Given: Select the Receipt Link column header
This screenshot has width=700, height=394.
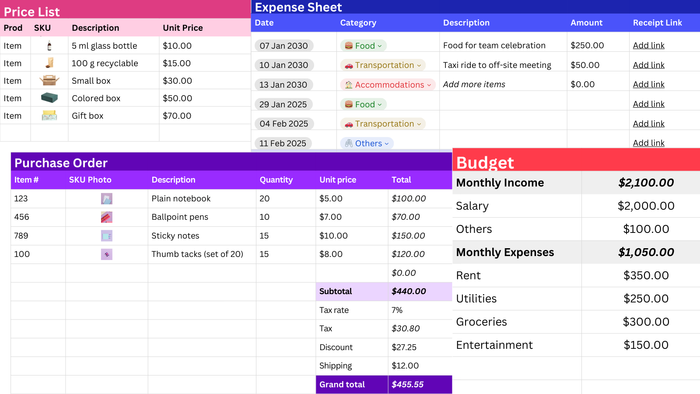Looking at the screenshot, I should tap(657, 23).
